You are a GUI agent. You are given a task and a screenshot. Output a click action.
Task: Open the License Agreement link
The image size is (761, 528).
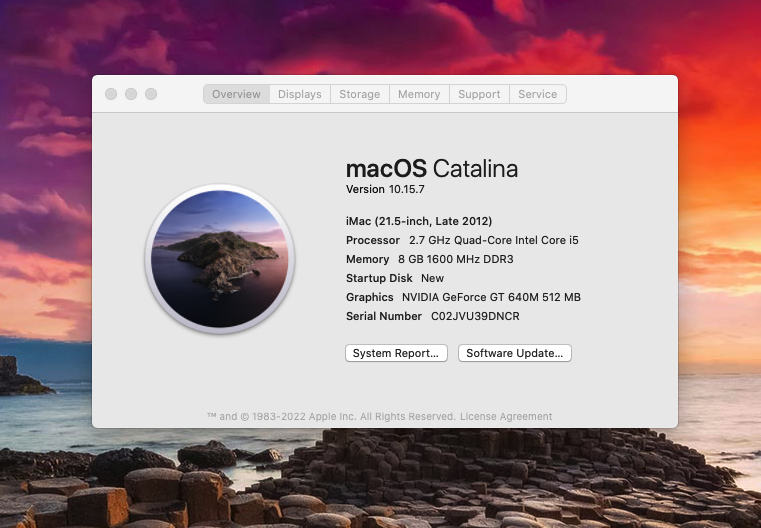(506, 416)
